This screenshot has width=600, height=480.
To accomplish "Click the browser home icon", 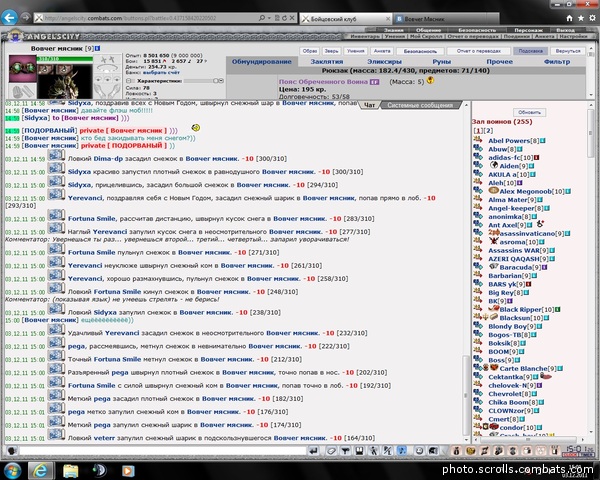I will coord(569,18).
